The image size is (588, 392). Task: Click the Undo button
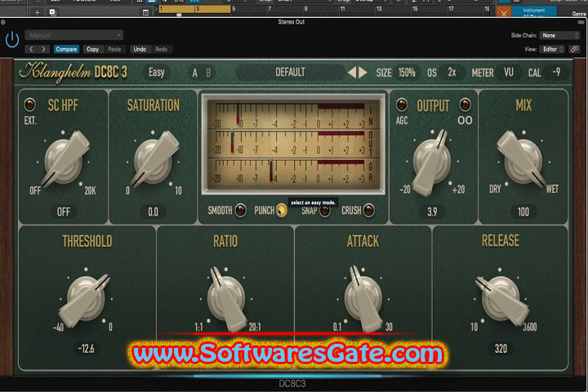click(x=140, y=49)
